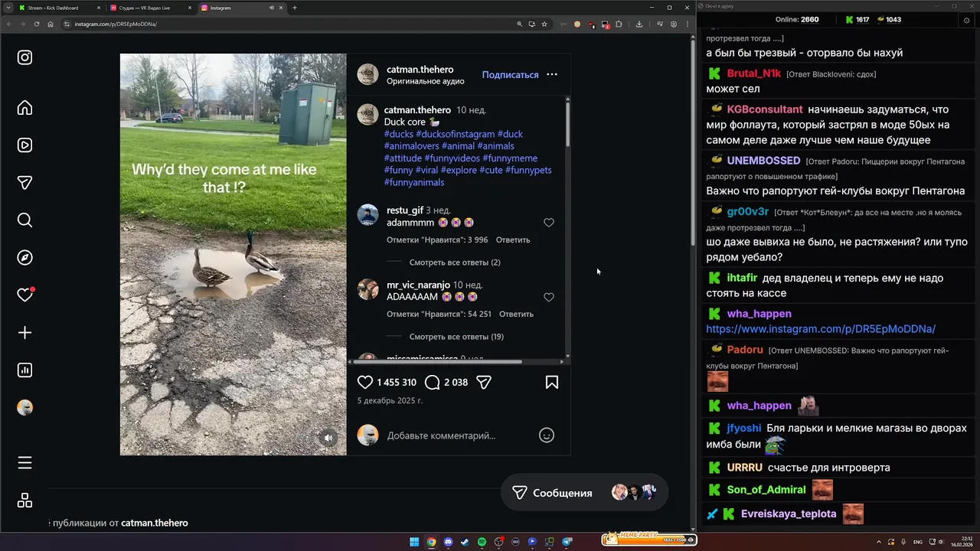The image size is (980, 551).
Task: Open the dashboard insights chart icon
Action: coord(24,370)
